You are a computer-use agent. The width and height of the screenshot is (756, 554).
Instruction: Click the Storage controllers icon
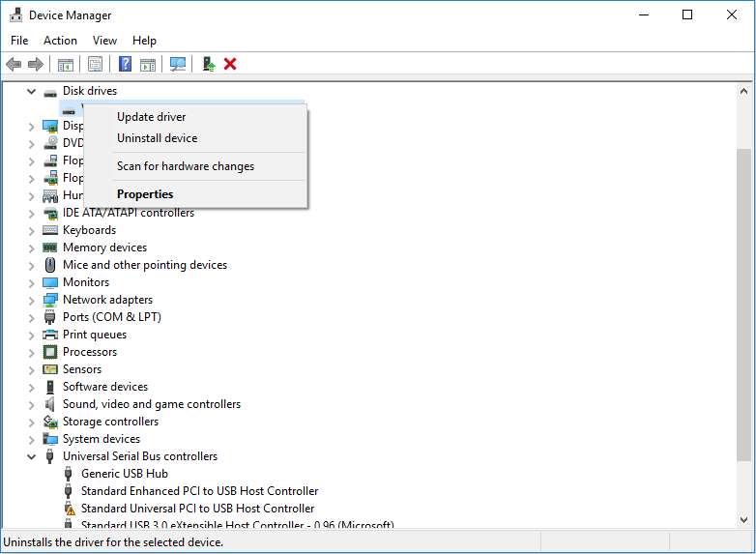50,422
